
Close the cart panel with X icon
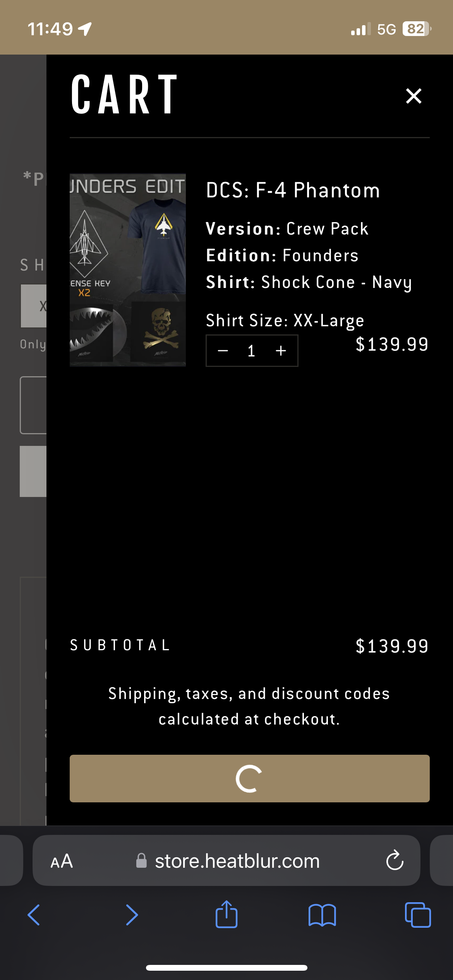tap(414, 96)
